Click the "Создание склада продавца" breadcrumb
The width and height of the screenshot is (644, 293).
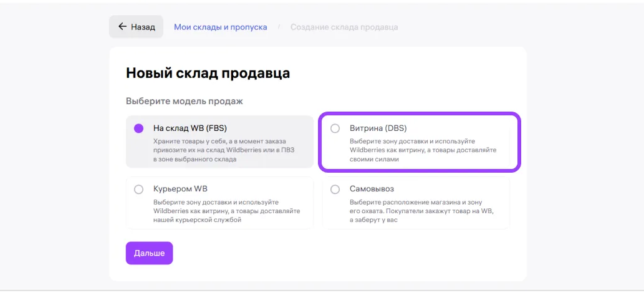point(344,27)
